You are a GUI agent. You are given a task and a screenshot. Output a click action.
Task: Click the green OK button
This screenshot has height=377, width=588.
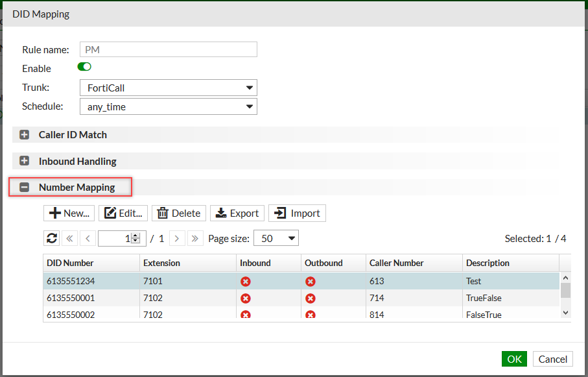[514, 359]
